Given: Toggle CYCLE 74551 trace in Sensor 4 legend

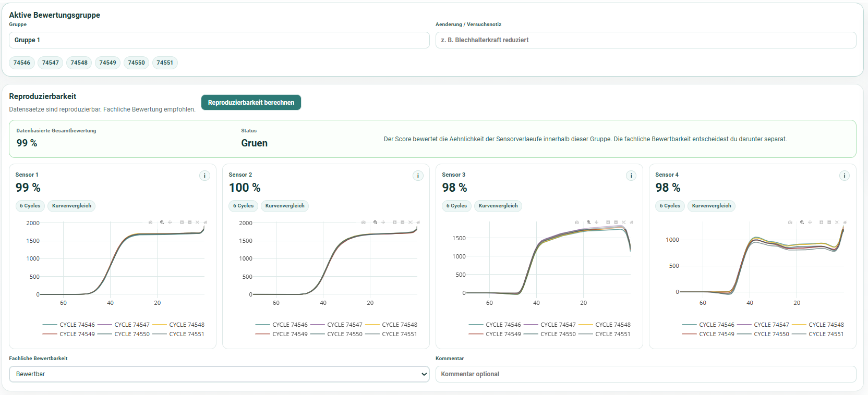Looking at the screenshot, I should click(817, 334).
